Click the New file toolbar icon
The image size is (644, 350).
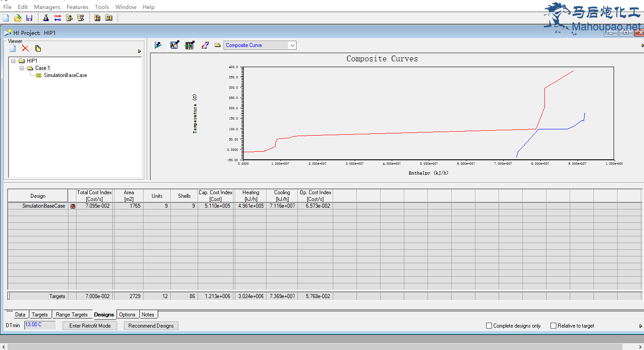(6, 18)
